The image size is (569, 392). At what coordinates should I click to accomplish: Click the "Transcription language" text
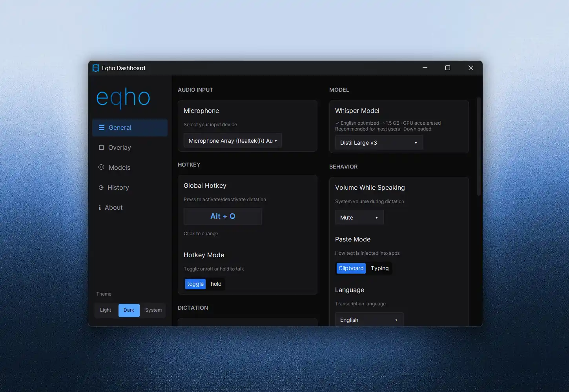pyautogui.click(x=360, y=304)
